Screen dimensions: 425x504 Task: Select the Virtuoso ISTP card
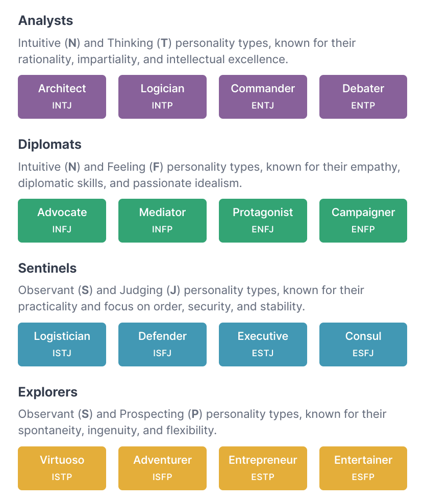(62, 468)
